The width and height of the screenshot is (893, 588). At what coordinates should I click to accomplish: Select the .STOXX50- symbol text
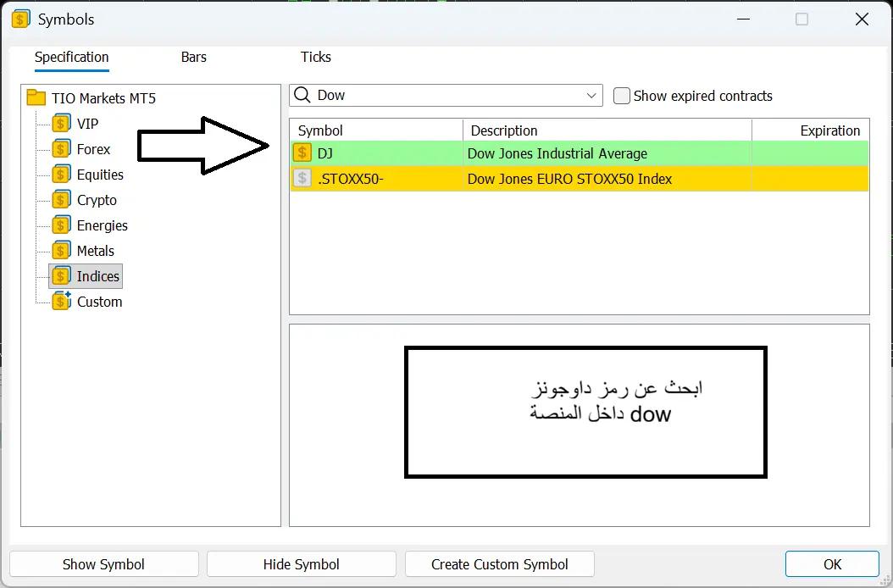click(x=350, y=179)
